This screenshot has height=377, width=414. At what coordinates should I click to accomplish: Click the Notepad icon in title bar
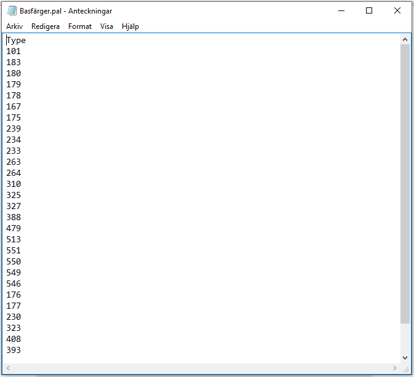coord(12,11)
